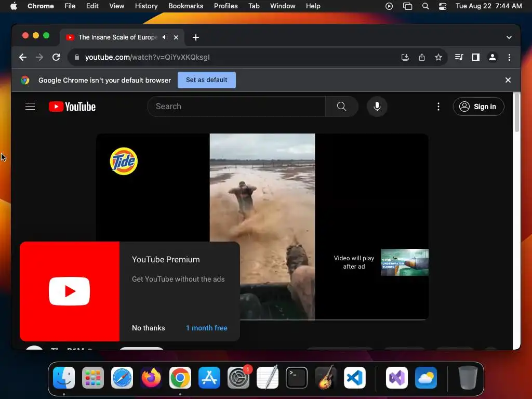Open YouTube settings three-dot menu
Screen dimensions: 532x399
[438, 107]
